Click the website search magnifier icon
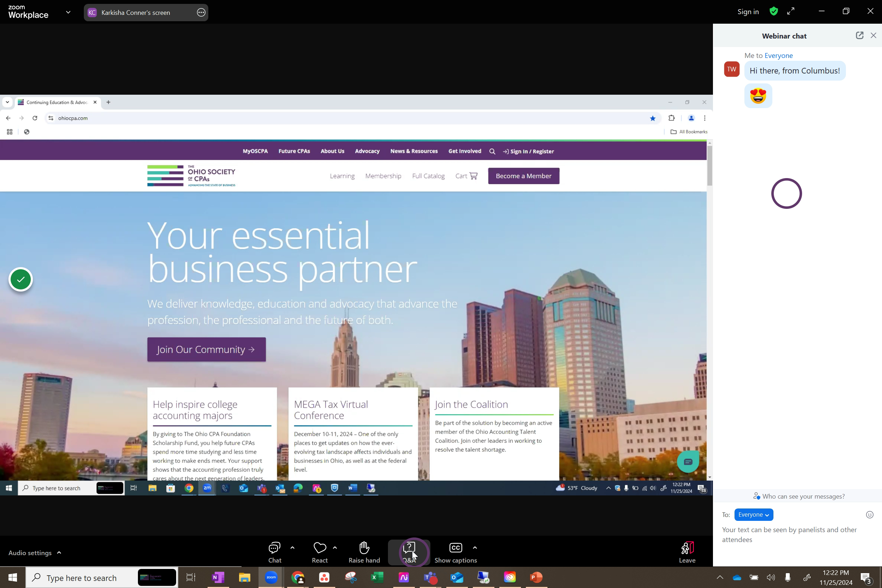This screenshot has width=882, height=588. point(492,152)
